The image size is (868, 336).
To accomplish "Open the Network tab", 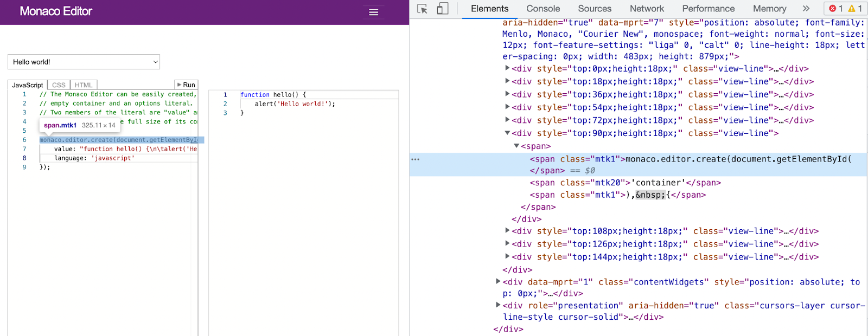I will [x=647, y=9].
